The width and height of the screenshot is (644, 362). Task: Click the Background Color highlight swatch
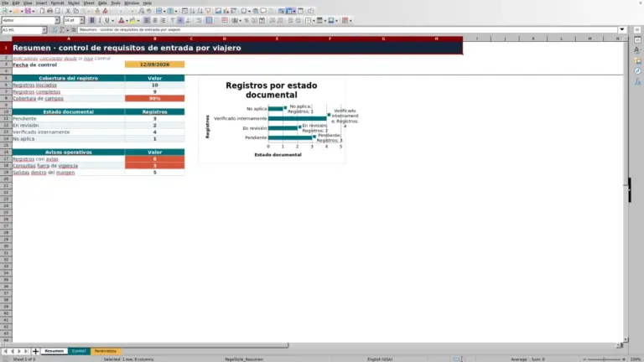[x=132, y=20]
